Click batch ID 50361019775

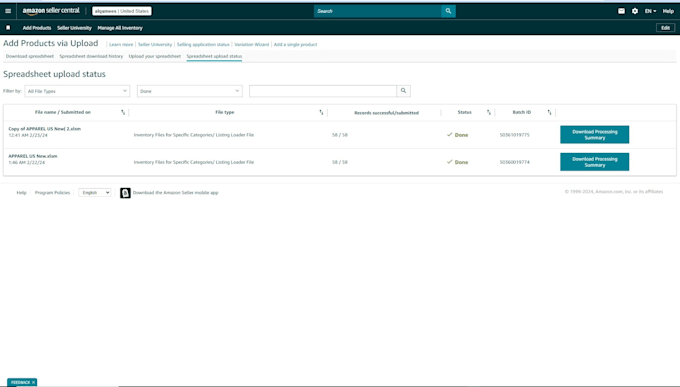pyautogui.click(x=514, y=135)
